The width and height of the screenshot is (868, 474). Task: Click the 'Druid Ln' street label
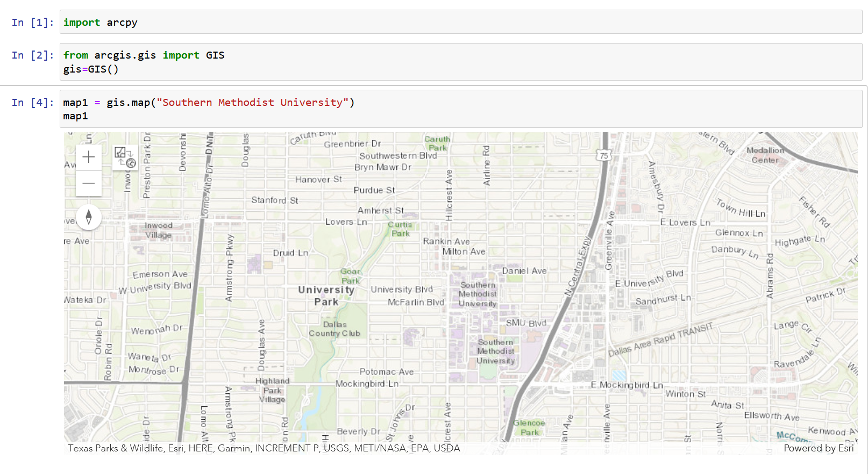[290, 253]
